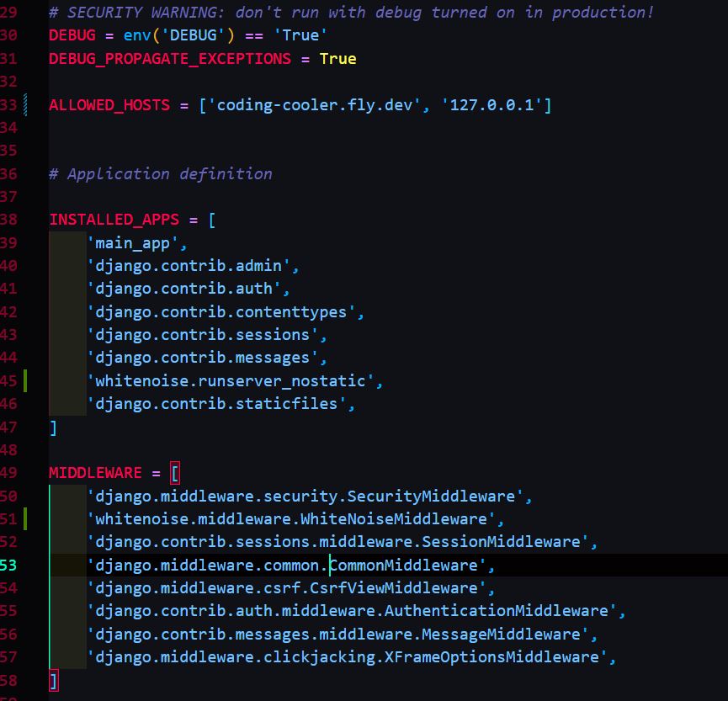Screen dimensions: 728x701
Task: Click the DEBUG_PROPAGATE_EXCEPTIONS variable name
Action: pos(169,59)
